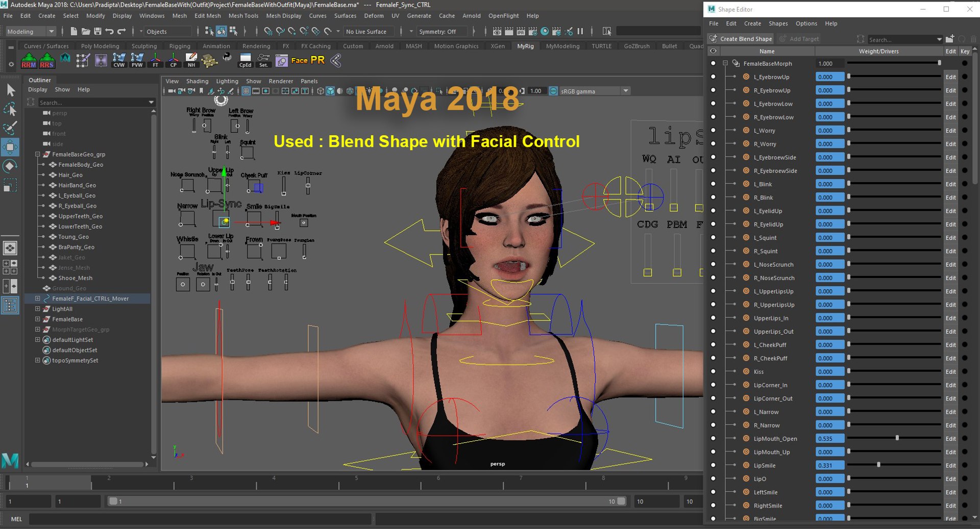This screenshot has width=980, height=529.
Task: Toggle visibility of L_Blink target
Action: coord(713,184)
